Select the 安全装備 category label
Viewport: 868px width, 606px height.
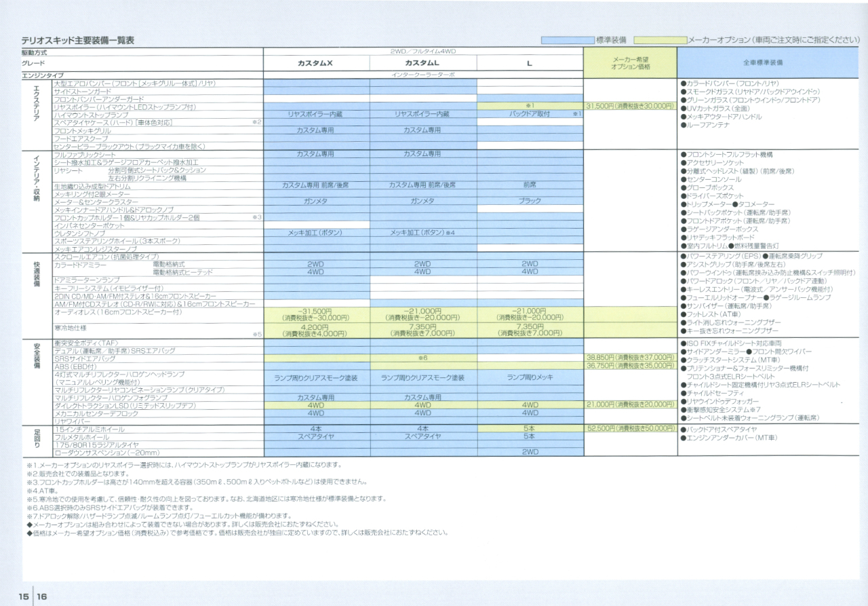(37, 356)
